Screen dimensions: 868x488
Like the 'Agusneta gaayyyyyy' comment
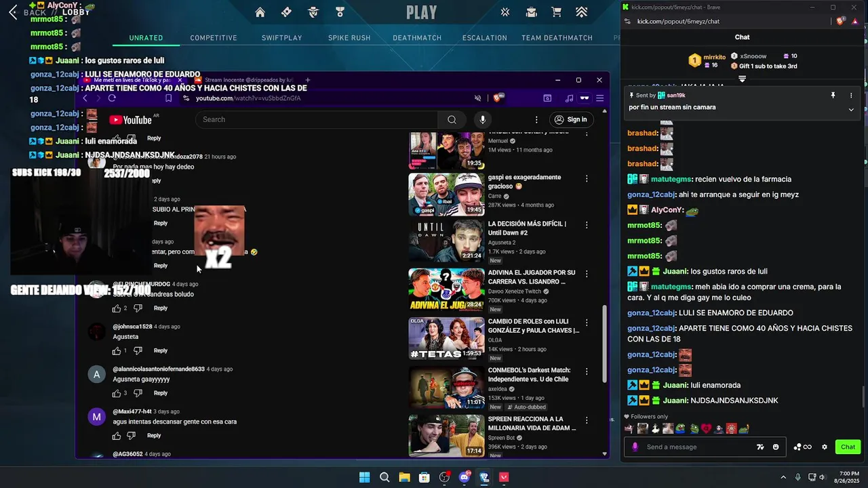point(117,393)
